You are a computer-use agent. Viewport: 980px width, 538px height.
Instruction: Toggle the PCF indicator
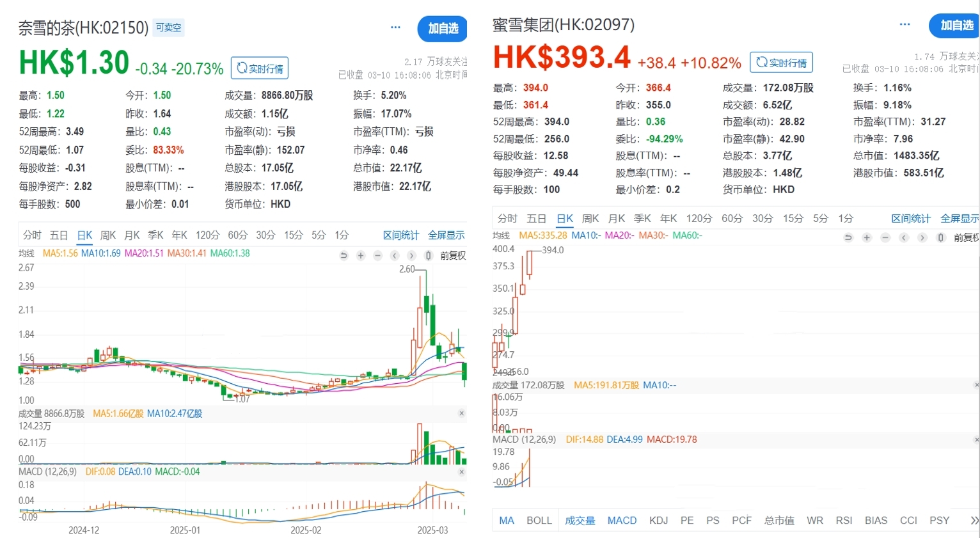(741, 520)
